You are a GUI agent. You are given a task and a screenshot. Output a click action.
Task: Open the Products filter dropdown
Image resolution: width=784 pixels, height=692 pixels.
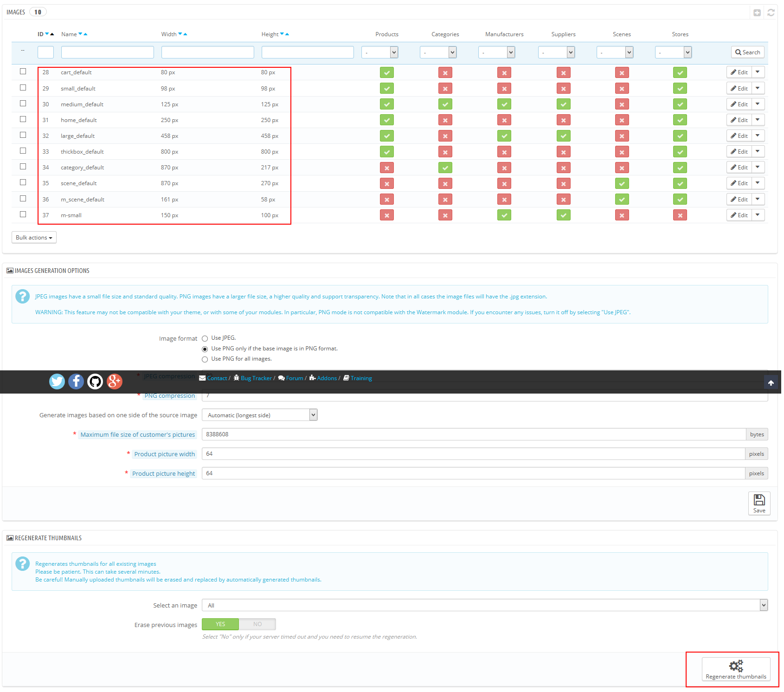click(379, 52)
